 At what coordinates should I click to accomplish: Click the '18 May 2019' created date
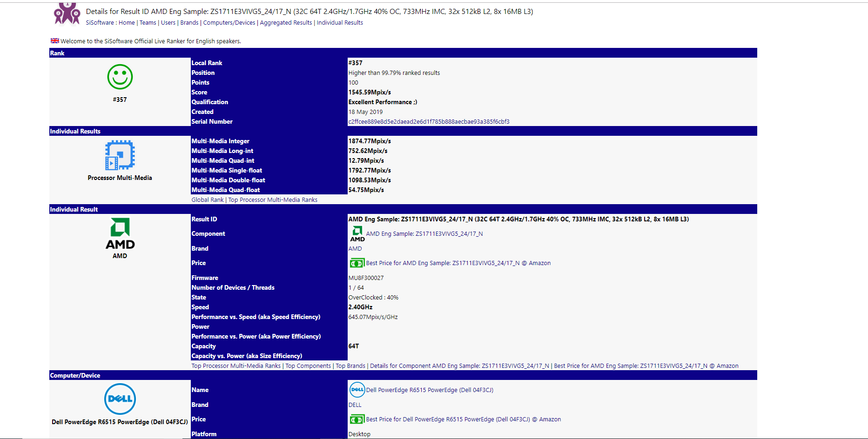point(366,112)
